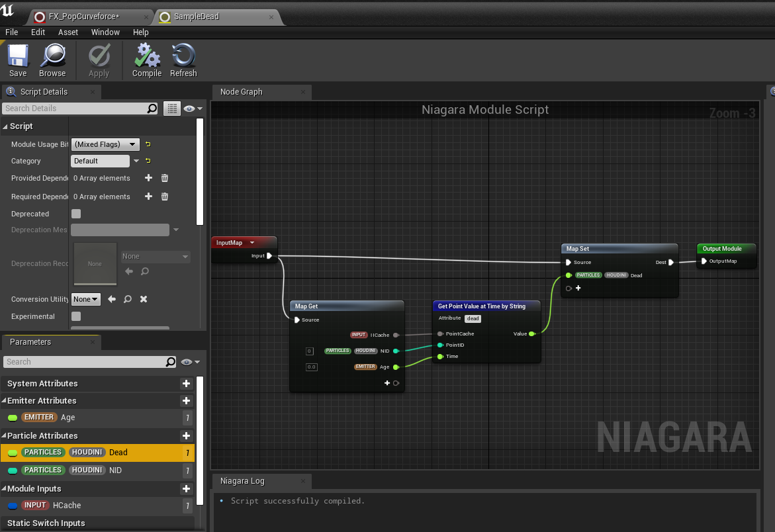Image resolution: width=775 pixels, height=532 pixels.
Task: Select the INPUT HCache module input
Action: [97, 506]
